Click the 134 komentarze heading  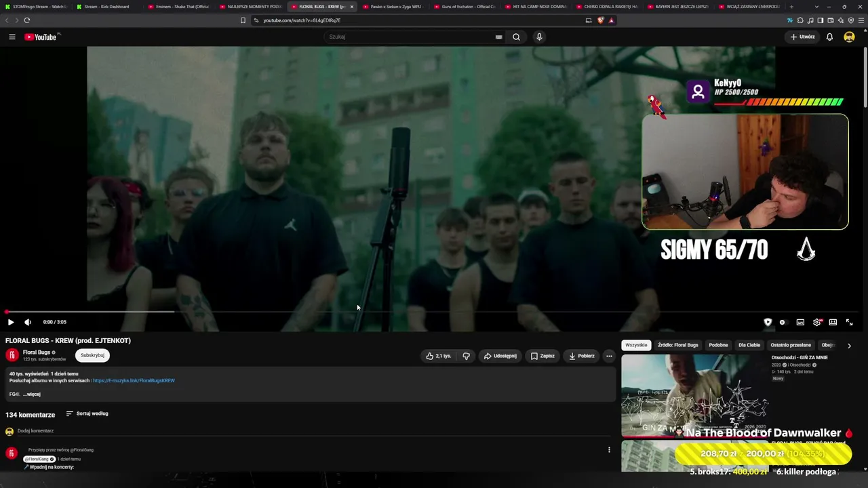[x=31, y=415]
